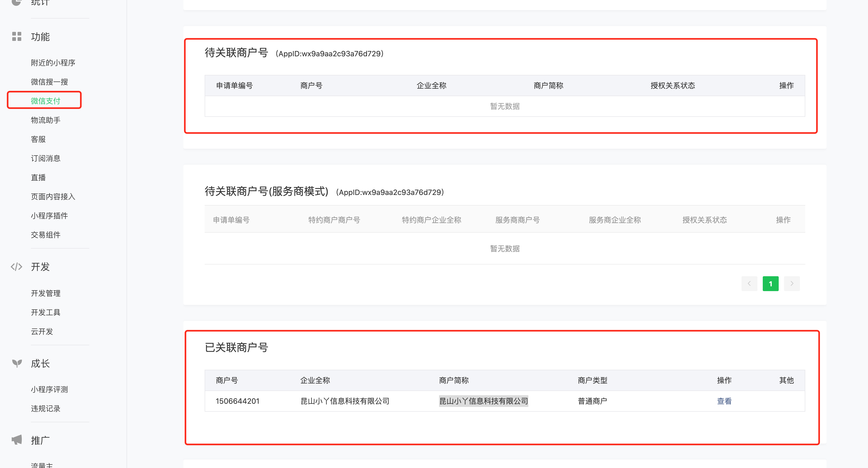Click 暂无数据 in first table
The width and height of the screenshot is (868, 468).
pyautogui.click(x=505, y=107)
